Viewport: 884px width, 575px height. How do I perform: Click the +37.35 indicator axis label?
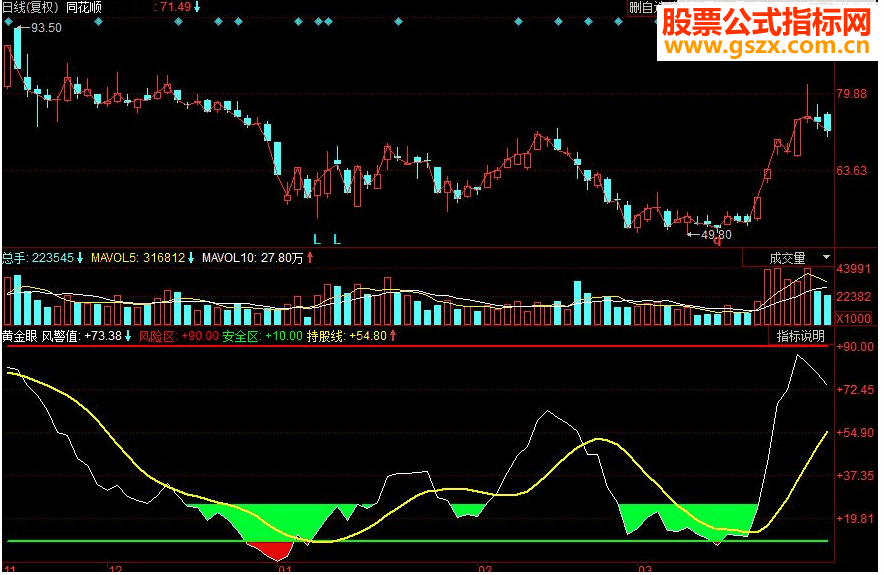click(x=855, y=475)
